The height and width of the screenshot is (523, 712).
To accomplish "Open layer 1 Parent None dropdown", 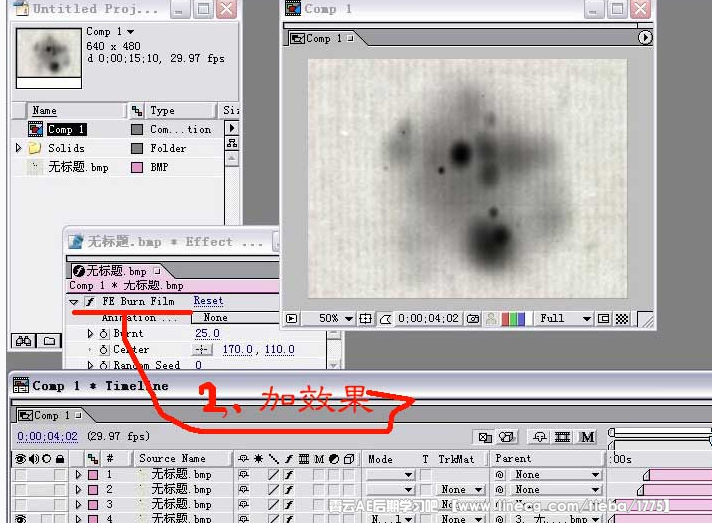I will pos(556,475).
